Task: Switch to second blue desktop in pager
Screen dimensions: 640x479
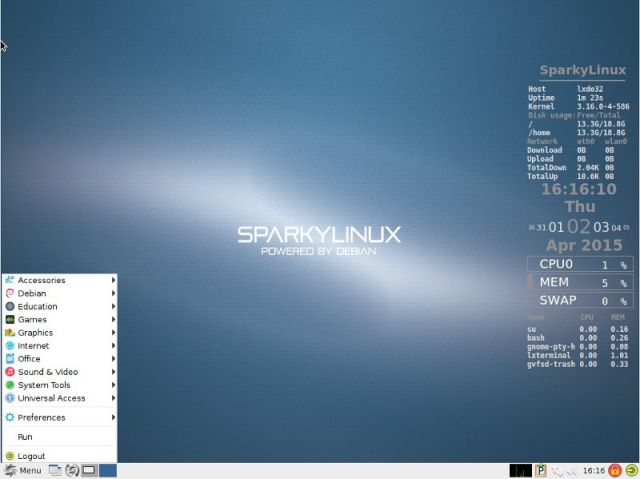Action: point(108,470)
